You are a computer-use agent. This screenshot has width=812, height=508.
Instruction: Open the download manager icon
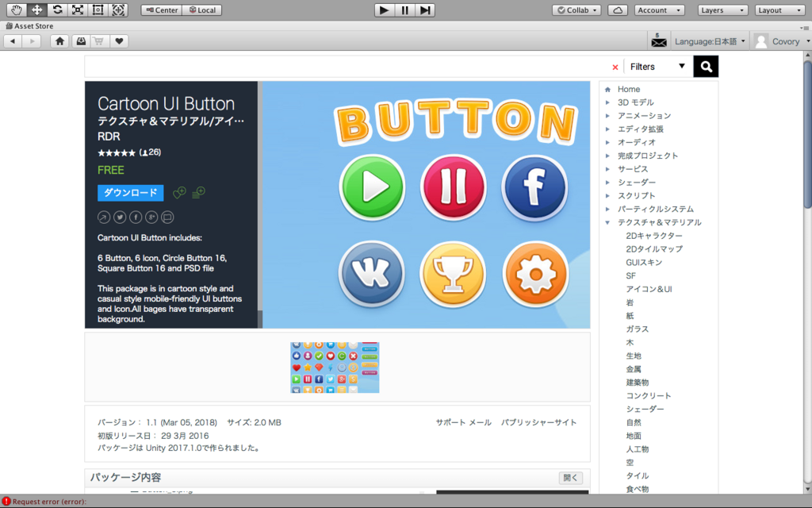coord(80,41)
